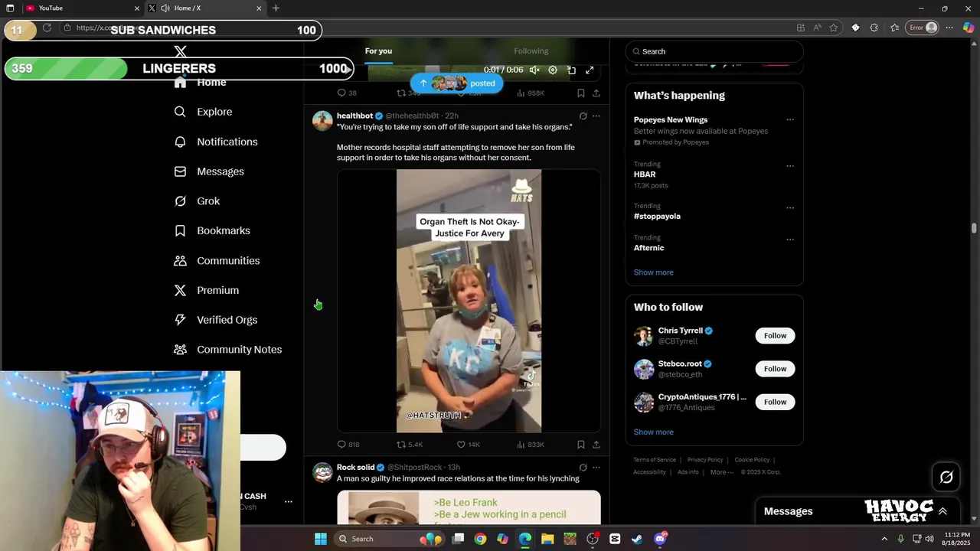Viewport: 980px width, 551px height.
Task: Click the Grok logo icon in sidebar
Action: tap(180, 201)
